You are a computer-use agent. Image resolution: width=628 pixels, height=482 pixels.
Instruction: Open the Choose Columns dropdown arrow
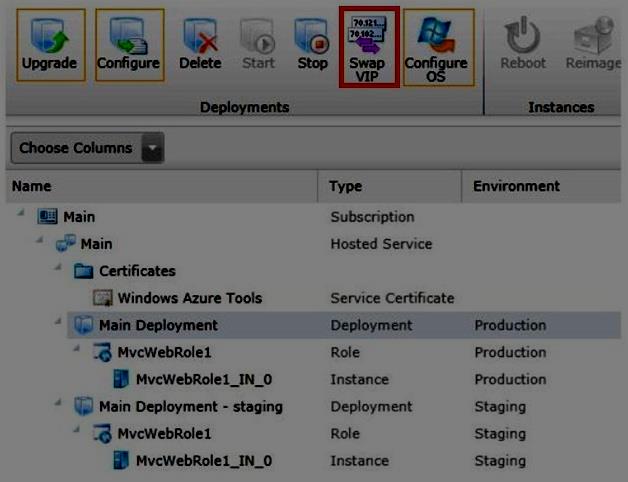pos(153,148)
